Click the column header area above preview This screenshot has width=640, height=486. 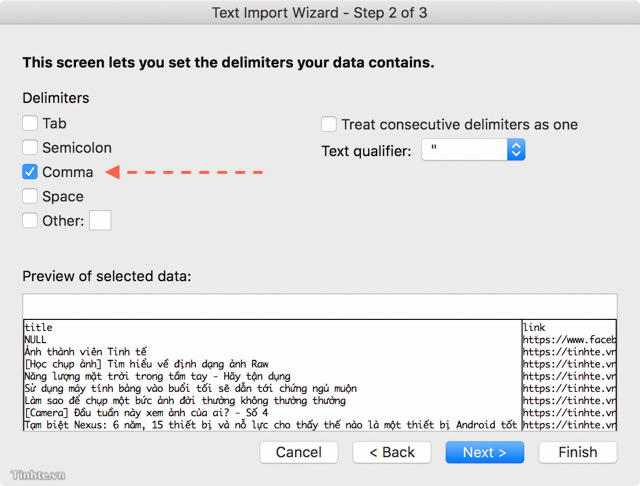coord(320,306)
